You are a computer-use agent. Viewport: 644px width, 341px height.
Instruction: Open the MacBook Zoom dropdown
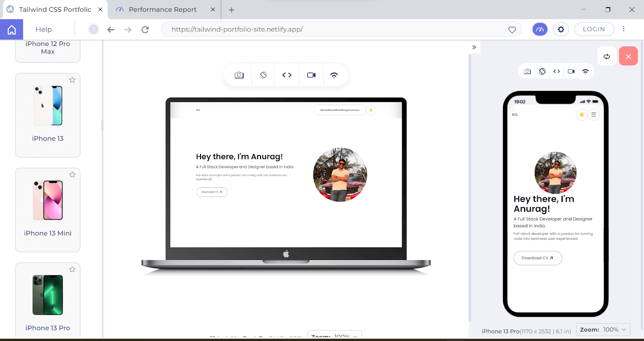point(334,335)
